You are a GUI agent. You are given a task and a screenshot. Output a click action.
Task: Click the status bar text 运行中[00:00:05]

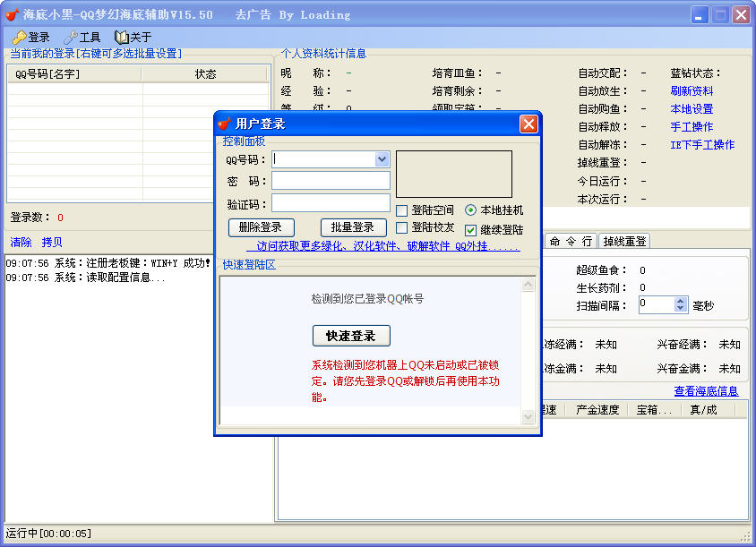click(x=48, y=534)
